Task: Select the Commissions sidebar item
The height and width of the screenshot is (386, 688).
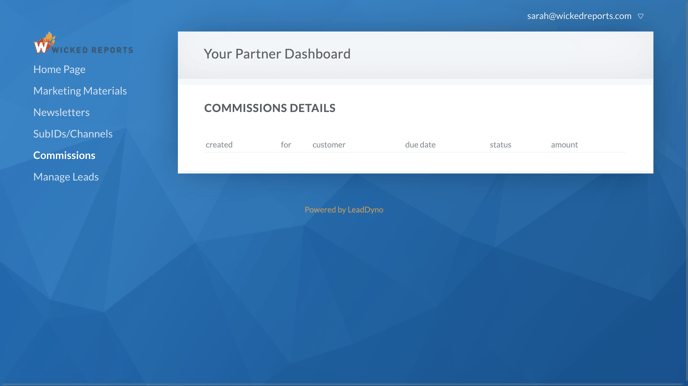Action: 64,155
